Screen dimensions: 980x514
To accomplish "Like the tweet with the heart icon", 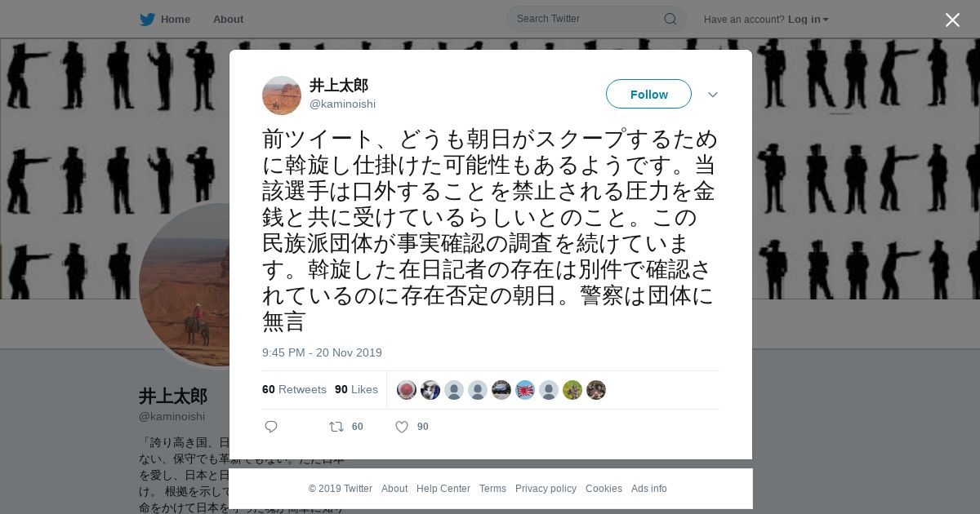I will tap(401, 427).
